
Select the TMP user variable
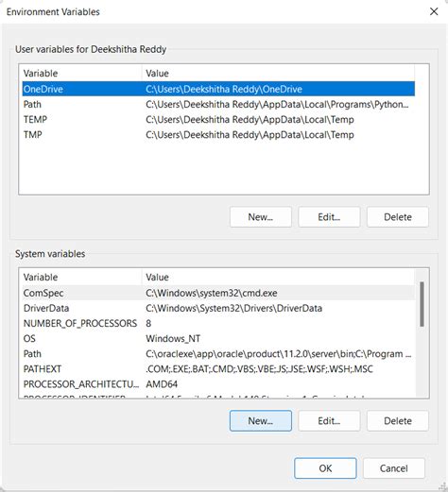click(x=218, y=135)
